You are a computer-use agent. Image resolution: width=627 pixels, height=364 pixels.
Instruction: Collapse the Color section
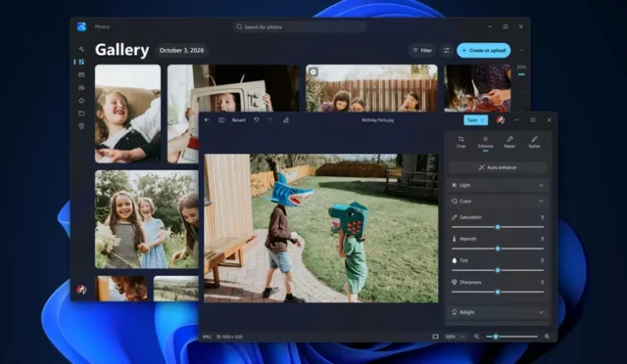(541, 202)
